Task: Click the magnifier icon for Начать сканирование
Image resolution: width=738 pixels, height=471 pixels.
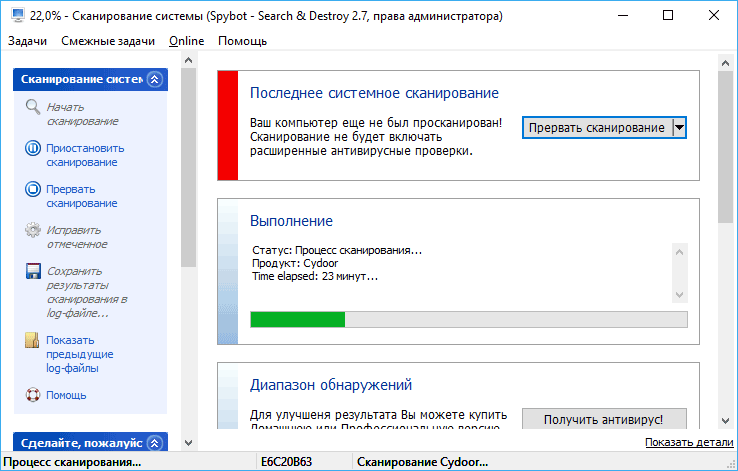Action: click(x=33, y=107)
